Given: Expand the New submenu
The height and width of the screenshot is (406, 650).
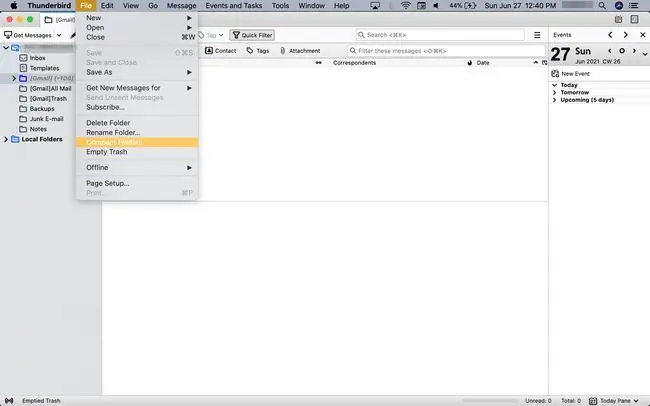Looking at the screenshot, I should tap(137, 18).
